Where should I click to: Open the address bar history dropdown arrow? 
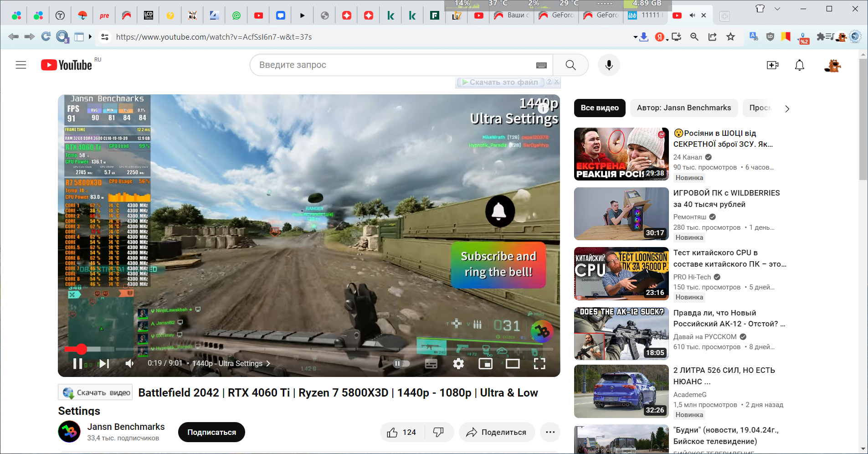635,37
